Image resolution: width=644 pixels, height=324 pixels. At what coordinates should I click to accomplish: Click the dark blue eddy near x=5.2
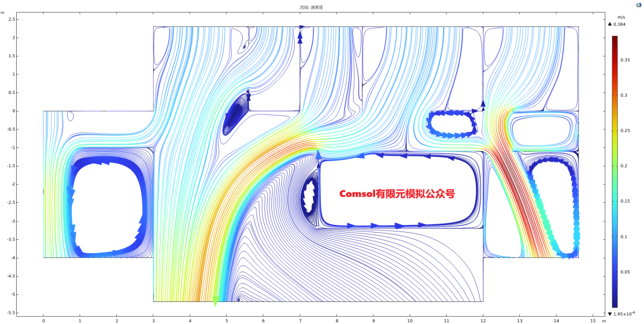tap(236, 113)
